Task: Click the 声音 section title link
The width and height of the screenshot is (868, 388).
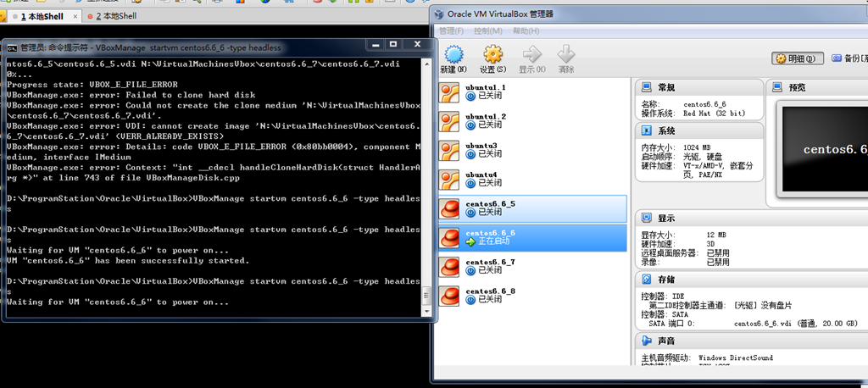Action: [x=666, y=341]
